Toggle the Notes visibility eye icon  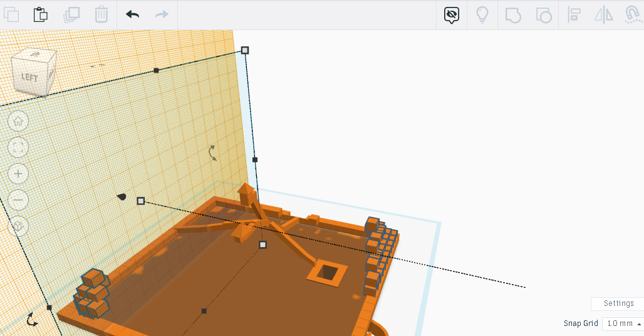pyautogui.click(x=452, y=15)
